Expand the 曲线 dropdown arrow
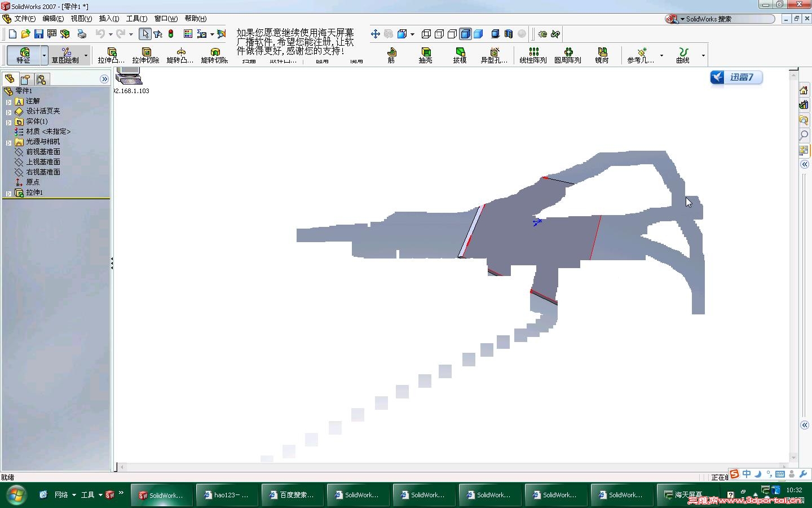Image resolution: width=812 pixels, height=508 pixels. [x=703, y=55]
